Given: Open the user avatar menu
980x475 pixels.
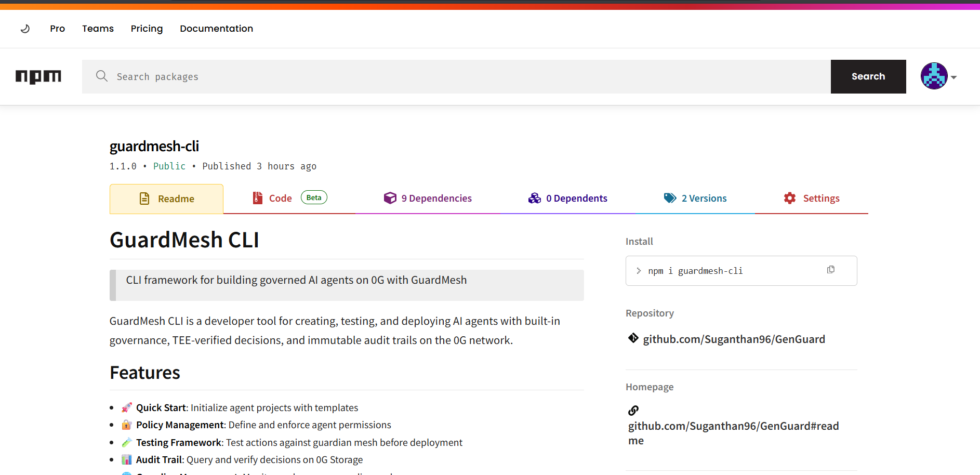Looking at the screenshot, I should click(934, 76).
